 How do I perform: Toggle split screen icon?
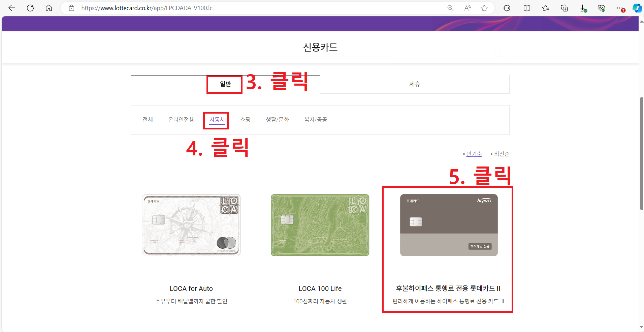[x=527, y=8]
